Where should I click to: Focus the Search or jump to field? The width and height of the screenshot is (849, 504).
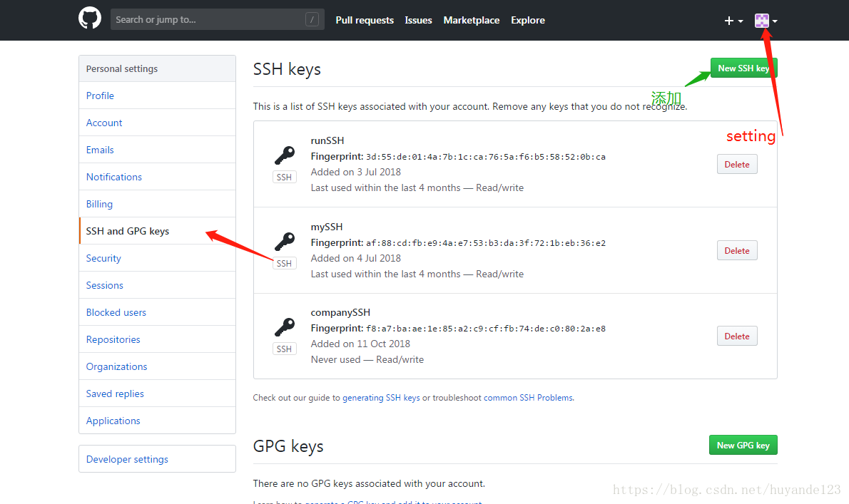point(217,19)
